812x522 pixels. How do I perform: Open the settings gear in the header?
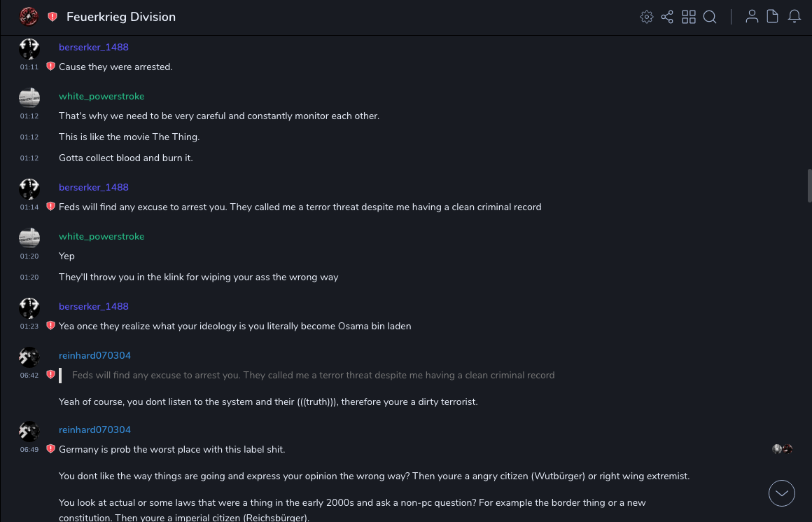coord(647,17)
